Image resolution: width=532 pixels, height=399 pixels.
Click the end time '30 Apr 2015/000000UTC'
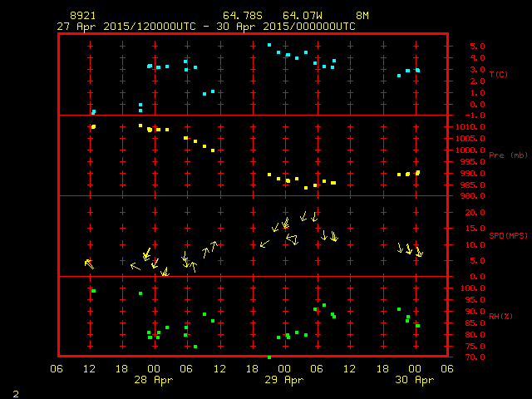point(286,27)
